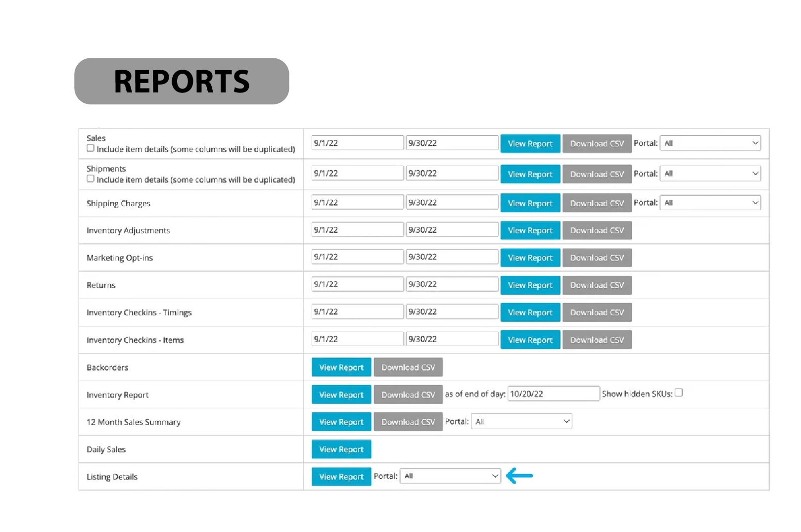
Task: Click the Marketing Opt-ins end date field
Action: pyautogui.click(x=452, y=257)
